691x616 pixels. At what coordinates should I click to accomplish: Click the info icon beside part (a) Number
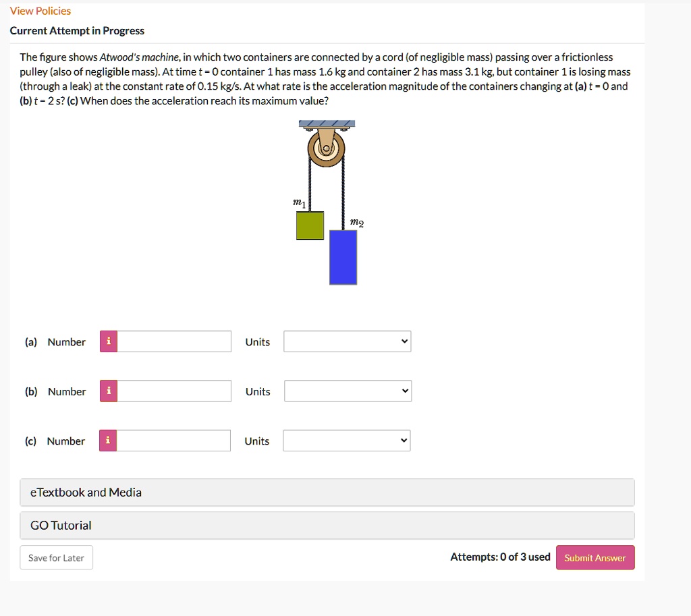pos(108,341)
